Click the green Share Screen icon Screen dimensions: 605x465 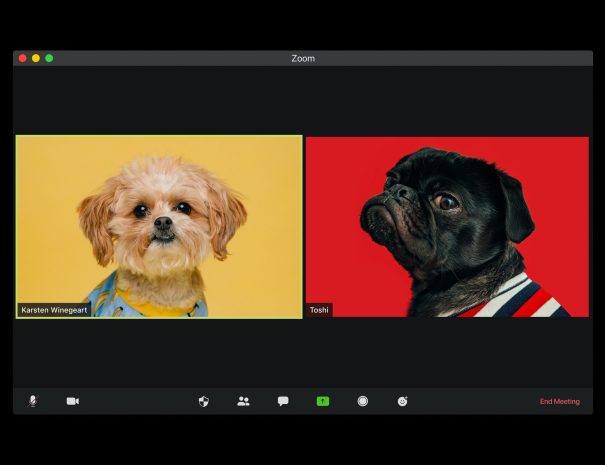tap(323, 401)
